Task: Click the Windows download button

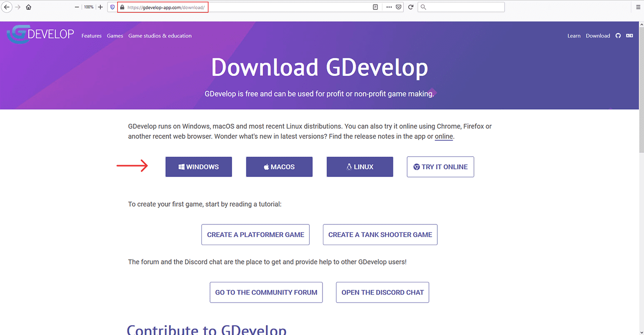Action: [198, 167]
